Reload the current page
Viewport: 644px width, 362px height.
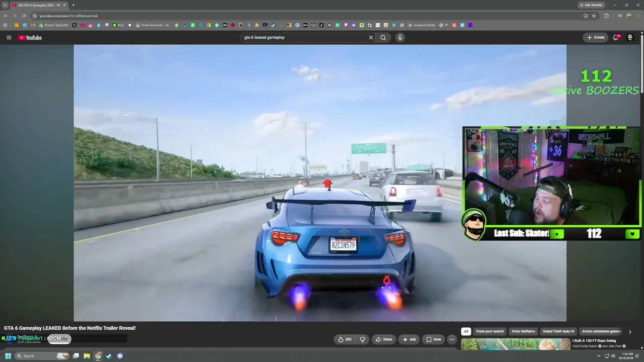click(x=24, y=16)
